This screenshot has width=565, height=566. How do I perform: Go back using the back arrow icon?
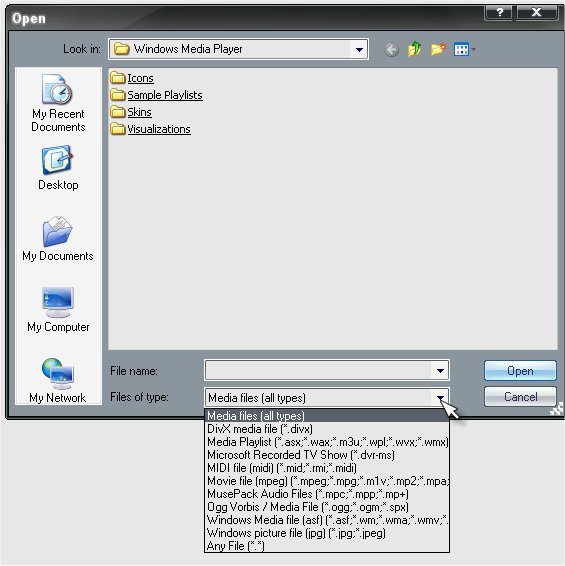coord(392,49)
